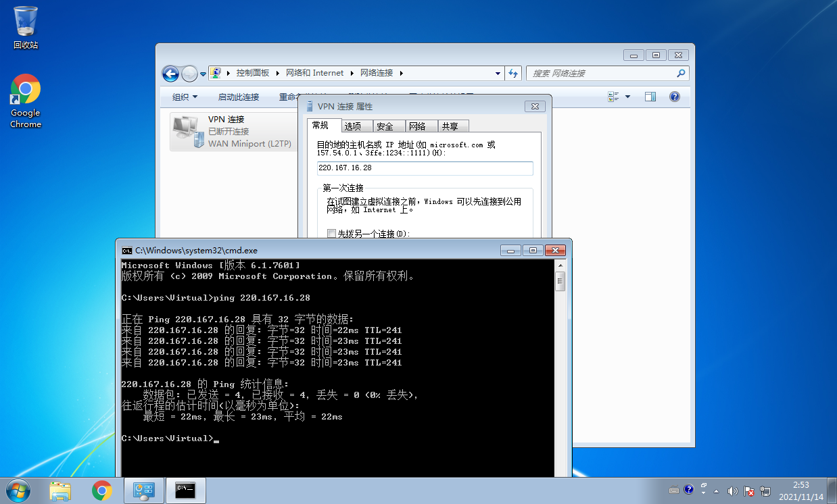Click the address bar location icon
The image size is (837, 504).
(216, 73)
